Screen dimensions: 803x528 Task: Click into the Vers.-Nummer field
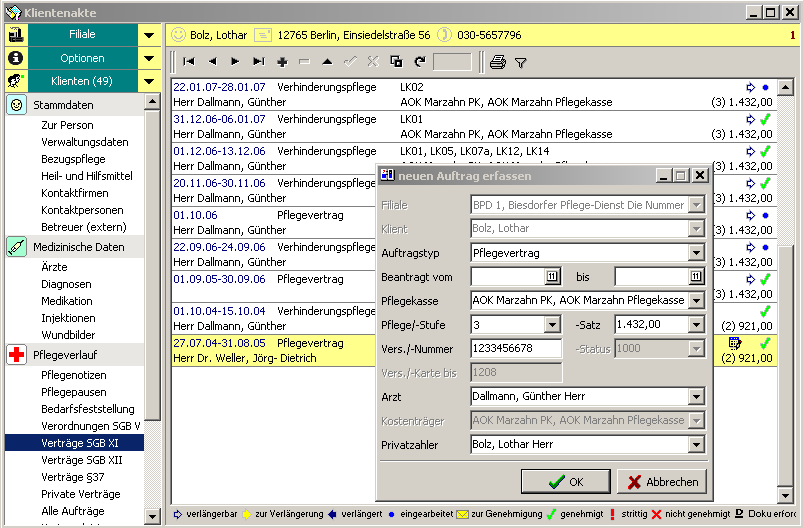click(x=516, y=349)
